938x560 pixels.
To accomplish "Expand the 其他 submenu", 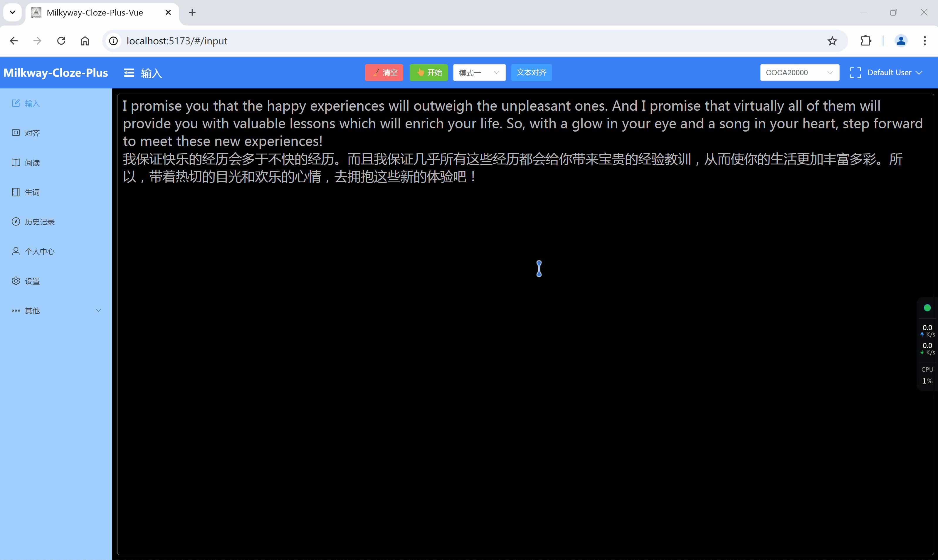I will click(56, 311).
